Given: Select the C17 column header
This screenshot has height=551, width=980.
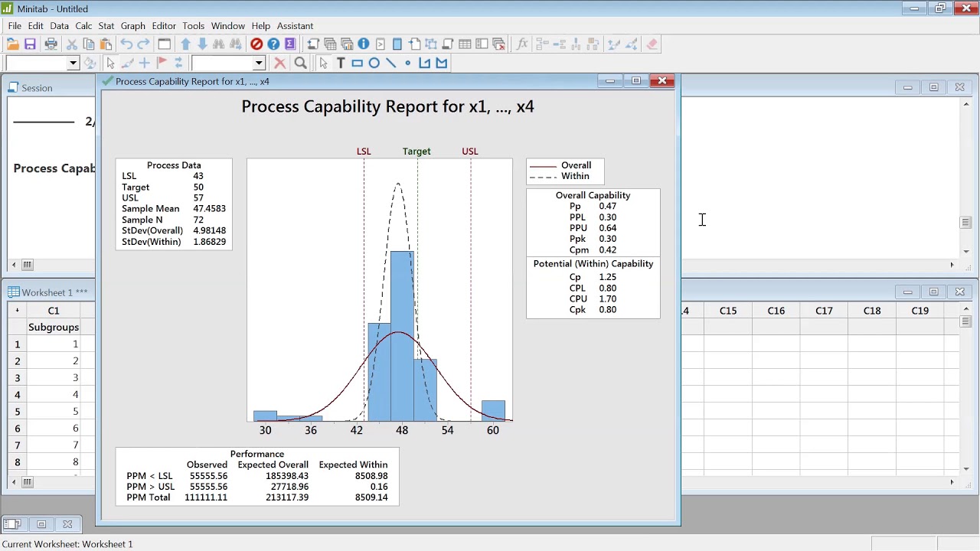Looking at the screenshot, I should pyautogui.click(x=824, y=311).
